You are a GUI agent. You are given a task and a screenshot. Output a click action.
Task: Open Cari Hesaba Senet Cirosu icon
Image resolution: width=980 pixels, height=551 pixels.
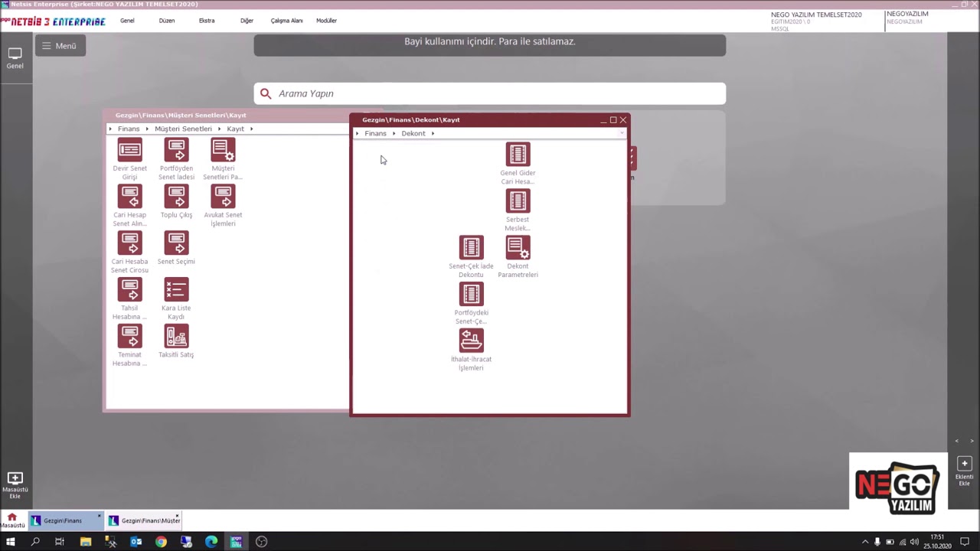129,243
